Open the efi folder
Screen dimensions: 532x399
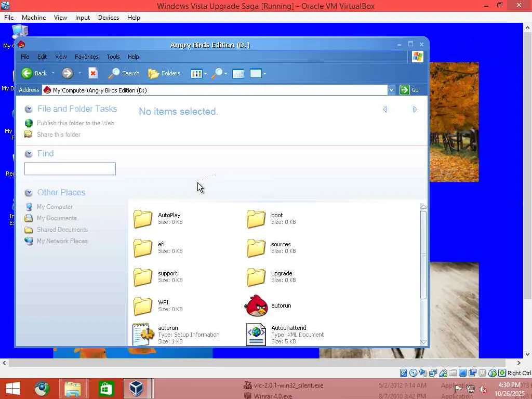143,248
